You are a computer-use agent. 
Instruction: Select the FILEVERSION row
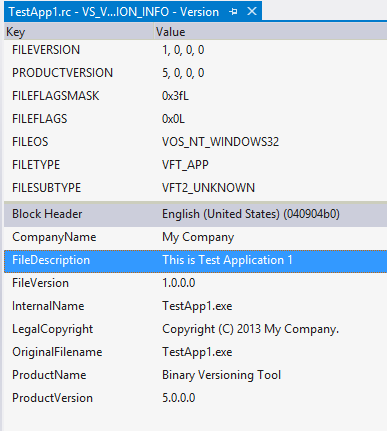pos(195,50)
